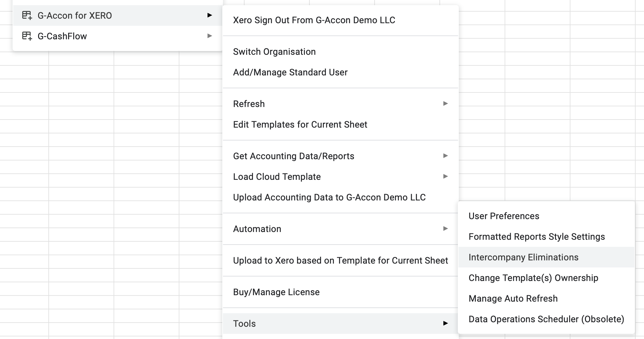Viewport: 644px width, 339px height.
Task: Select Xero Sign Out From G-Accon Demo LLC
Action: click(340, 20)
